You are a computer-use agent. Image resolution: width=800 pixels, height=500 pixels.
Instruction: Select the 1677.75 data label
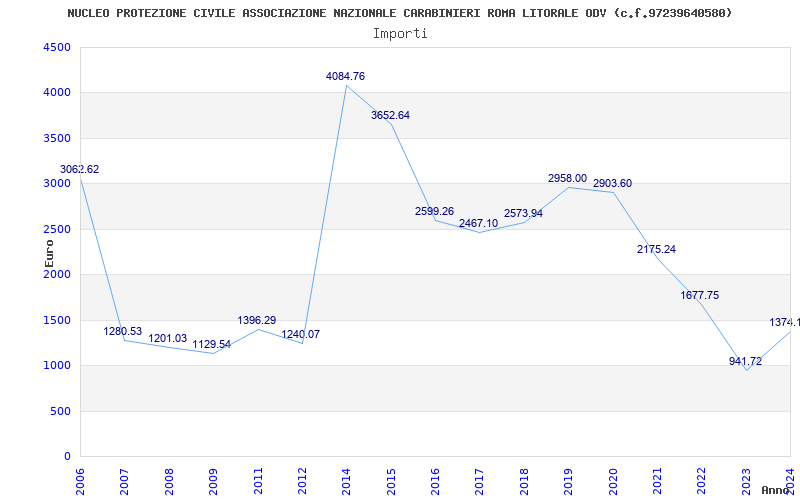pyautogui.click(x=699, y=295)
